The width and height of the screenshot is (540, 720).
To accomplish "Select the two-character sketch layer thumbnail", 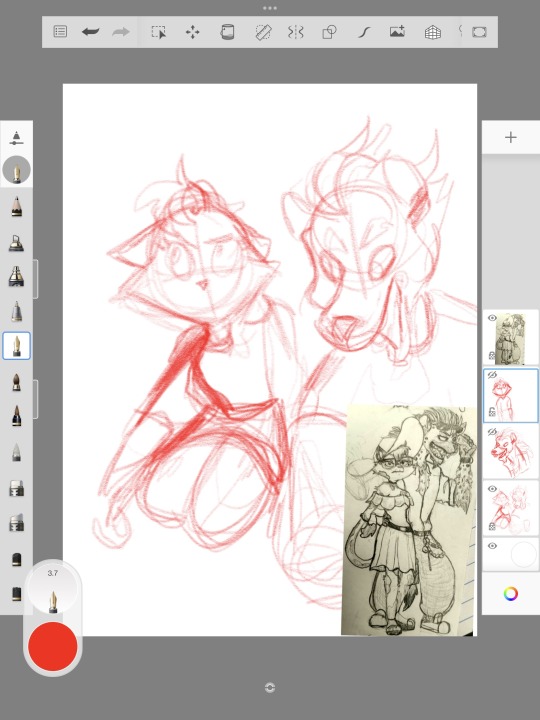I will click(510, 508).
